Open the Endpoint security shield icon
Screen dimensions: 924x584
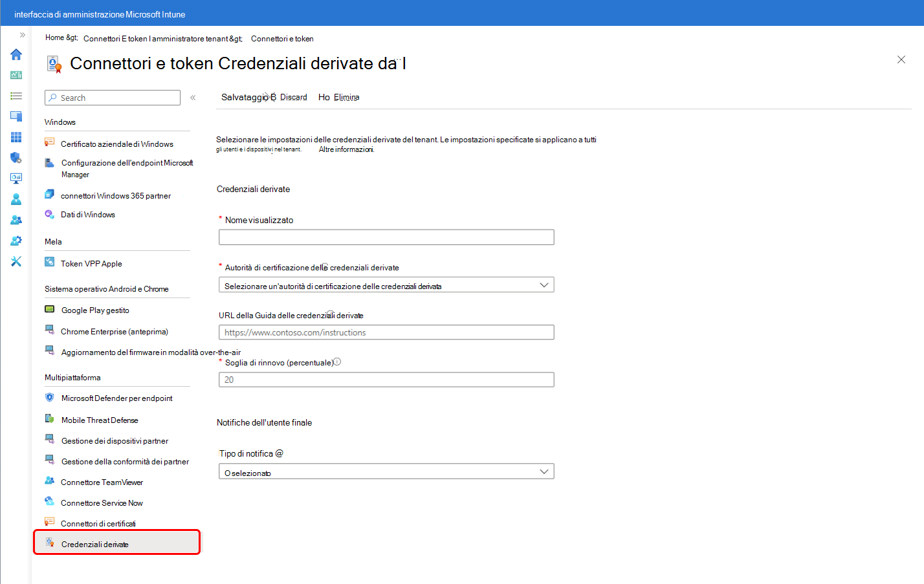pos(16,158)
